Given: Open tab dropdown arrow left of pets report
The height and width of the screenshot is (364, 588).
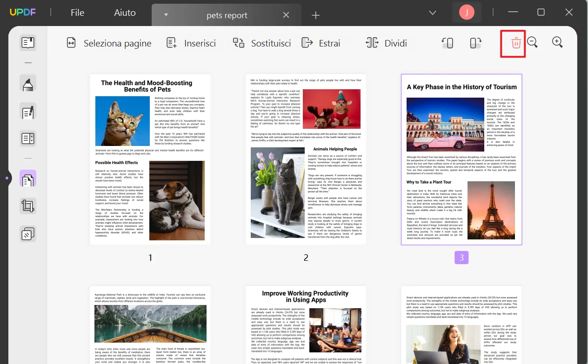Looking at the screenshot, I should click(x=166, y=15).
